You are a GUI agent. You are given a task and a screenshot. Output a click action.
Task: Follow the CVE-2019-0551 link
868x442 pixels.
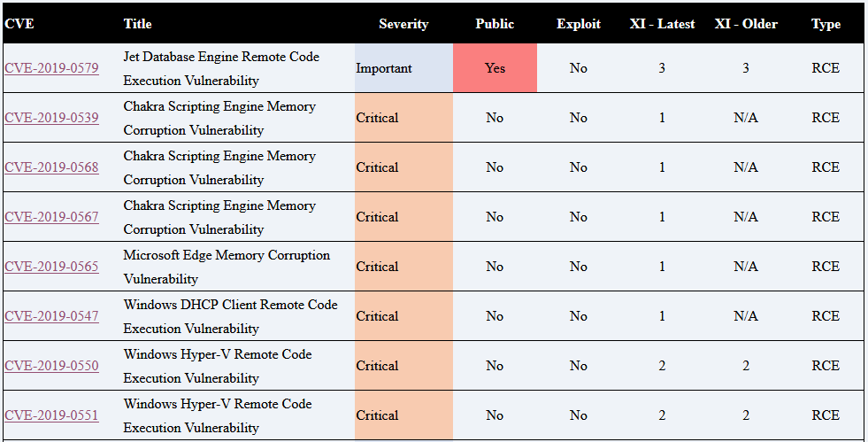click(x=51, y=415)
